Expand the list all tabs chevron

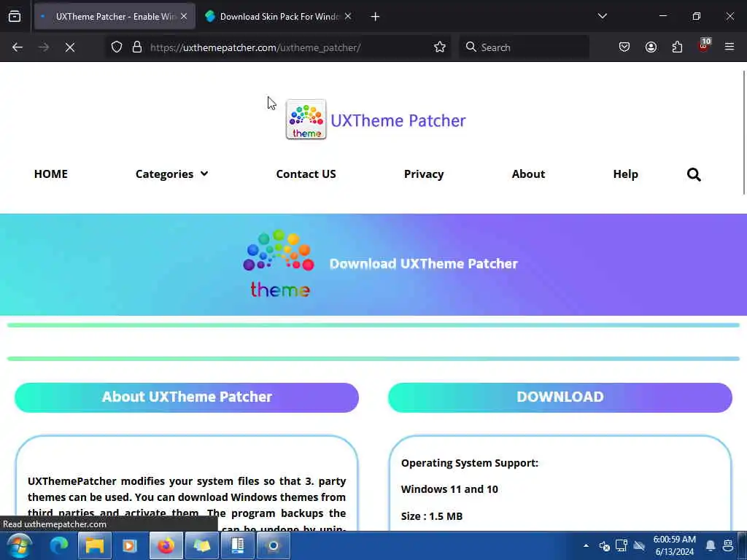[602, 16]
